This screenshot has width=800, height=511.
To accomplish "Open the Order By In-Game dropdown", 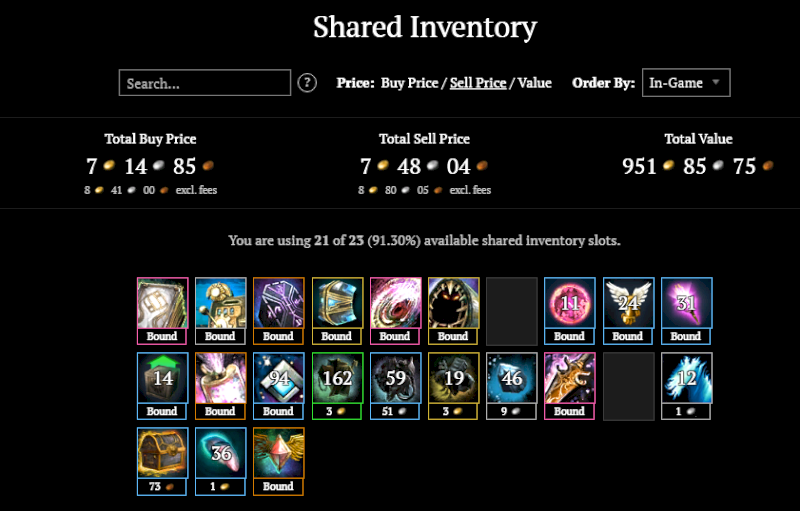I will [x=686, y=83].
